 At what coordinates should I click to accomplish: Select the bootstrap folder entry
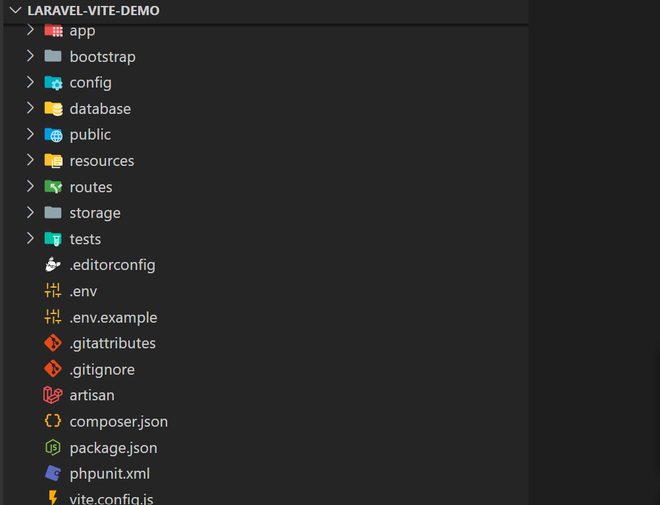tap(102, 57)
